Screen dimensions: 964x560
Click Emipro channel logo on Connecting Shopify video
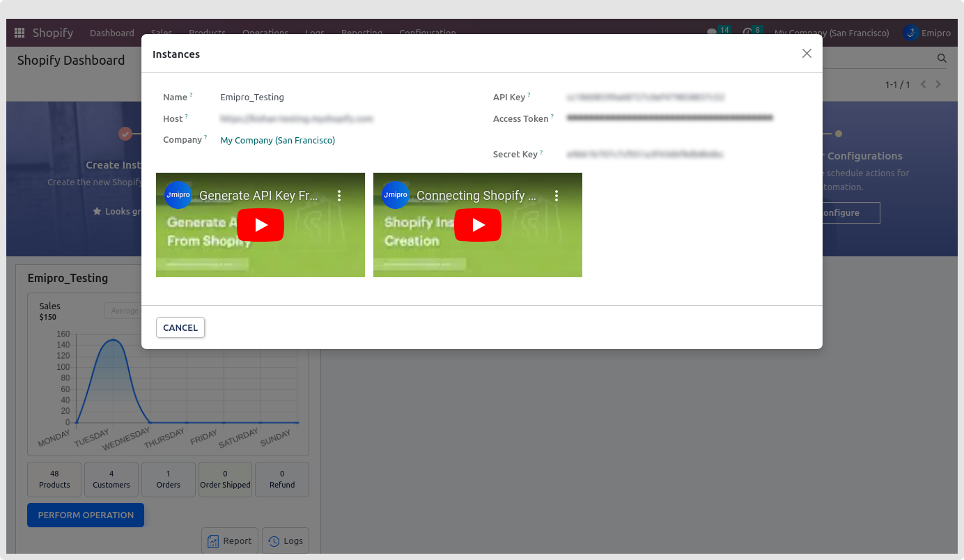[x=396, y=195]
